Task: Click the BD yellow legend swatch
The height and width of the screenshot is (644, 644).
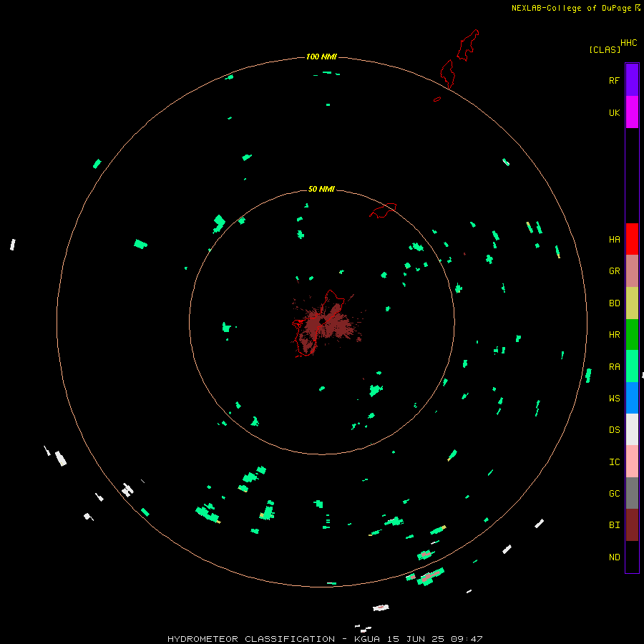Action: 632,303
